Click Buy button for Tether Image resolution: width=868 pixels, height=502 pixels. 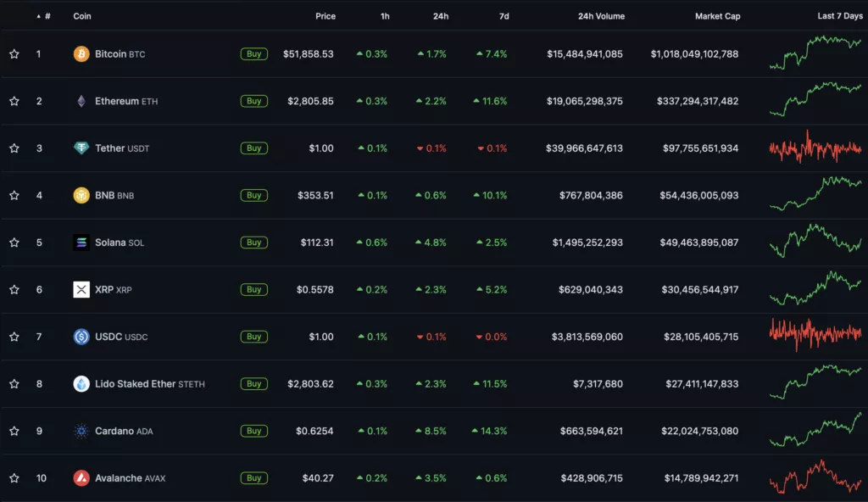pos(254,148)
